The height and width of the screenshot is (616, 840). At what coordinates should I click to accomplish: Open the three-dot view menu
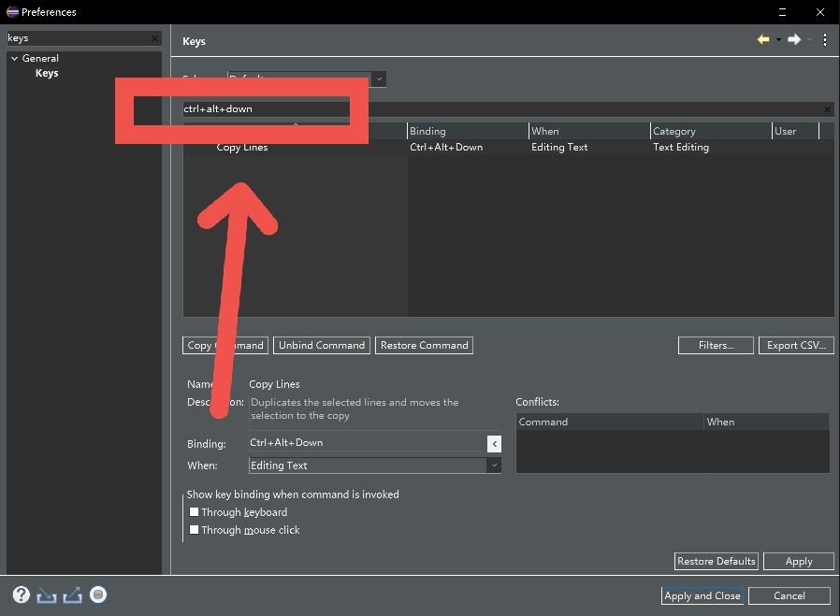(x=825, y=40)
